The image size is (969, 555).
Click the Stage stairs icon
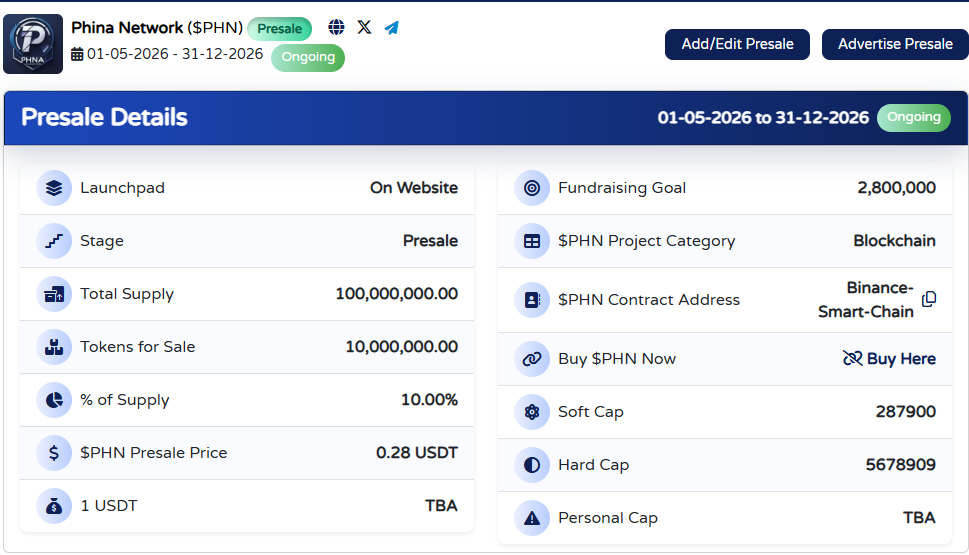(x=54, y=241)
